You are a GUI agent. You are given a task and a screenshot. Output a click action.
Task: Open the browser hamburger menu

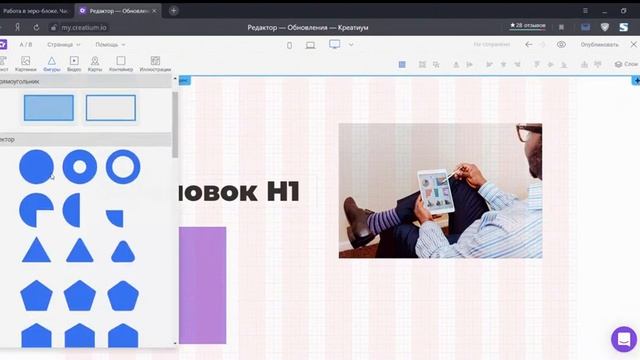(585, 11)
